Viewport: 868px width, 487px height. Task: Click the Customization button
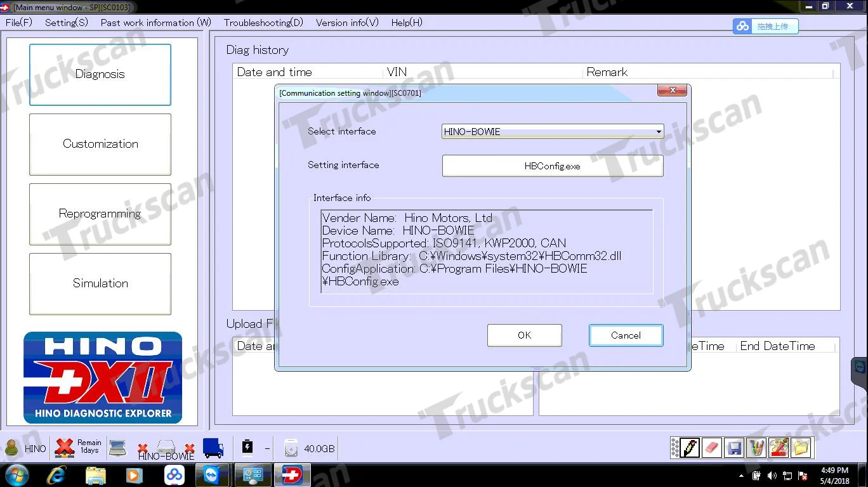coord(100,144)
